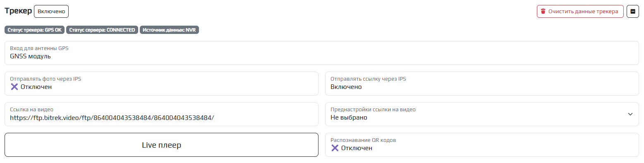Toggle the Распознавание QR кодов setting

pyautogui.click(x=482, y=145)
